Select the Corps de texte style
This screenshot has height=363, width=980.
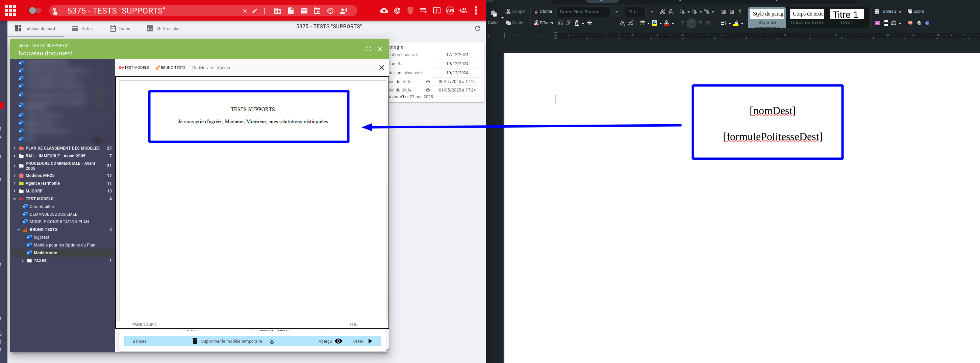tap(807, 17)
